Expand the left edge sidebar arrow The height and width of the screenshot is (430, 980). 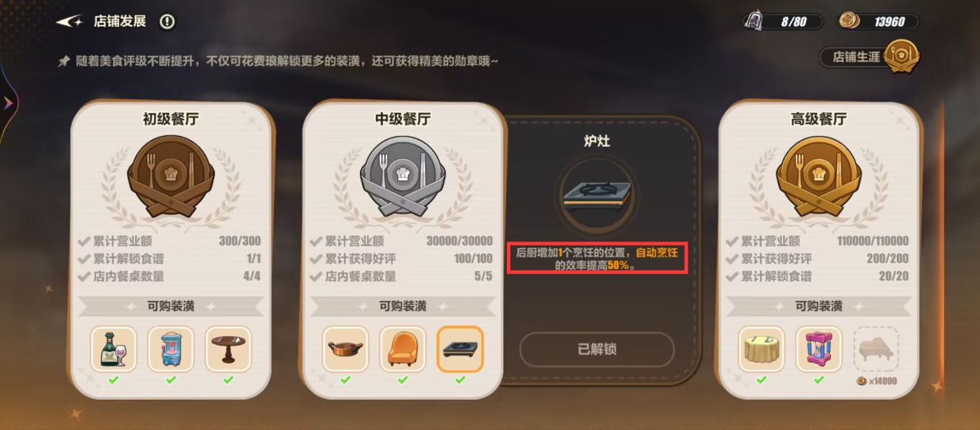click(x=8, y=103)
